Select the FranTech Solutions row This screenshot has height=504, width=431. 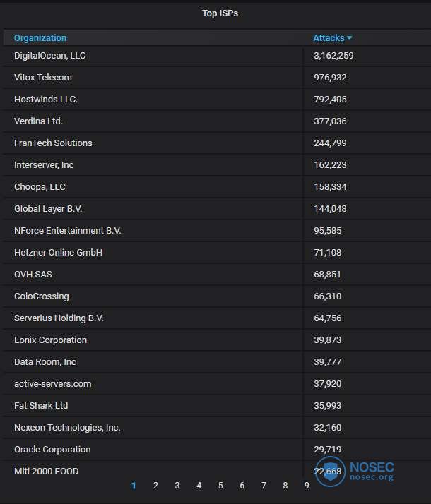coord(217,143)
